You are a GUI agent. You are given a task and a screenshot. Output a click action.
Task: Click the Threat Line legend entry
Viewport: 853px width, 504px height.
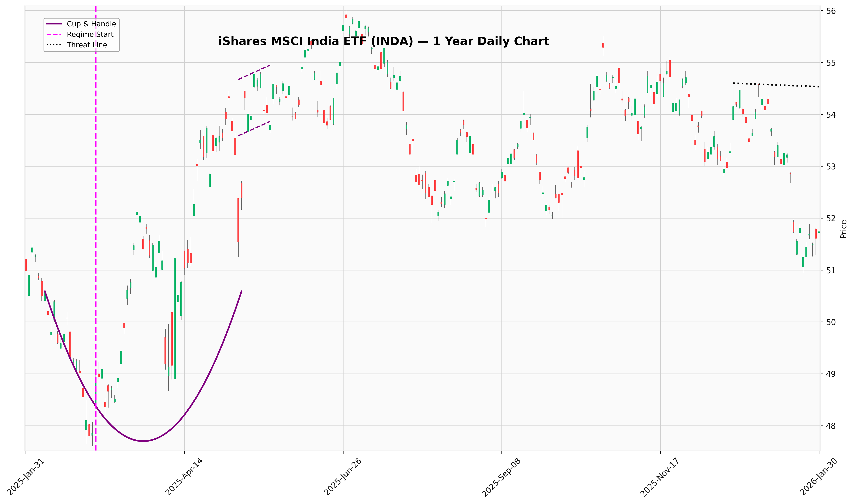click(x=87, y=45)
